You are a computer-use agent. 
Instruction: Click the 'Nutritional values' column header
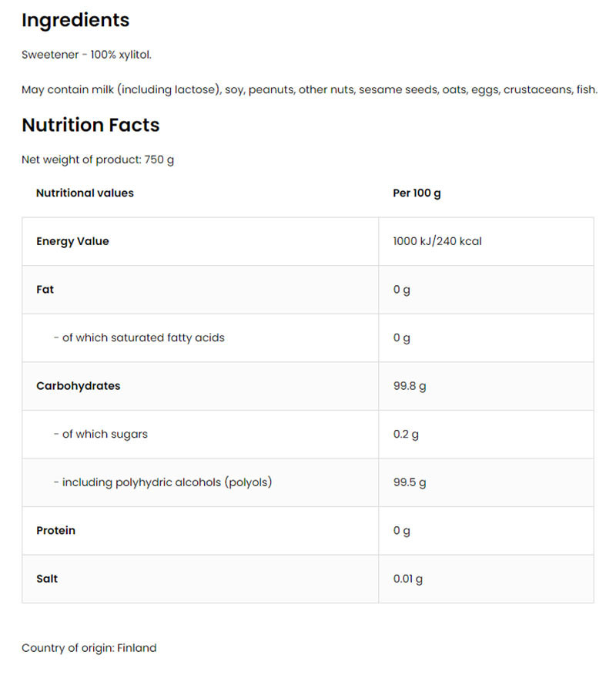(85, 193)
